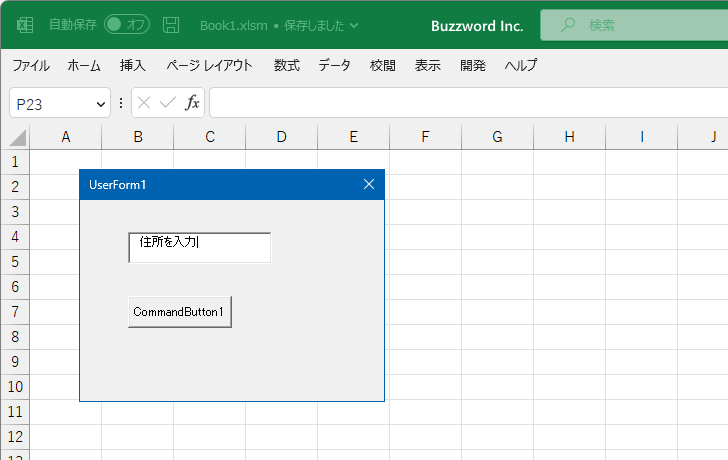The height and width of the screenshot is (460, 728).
Task: Select column H header
Action: pyautogui.click(x=569, y=137)
